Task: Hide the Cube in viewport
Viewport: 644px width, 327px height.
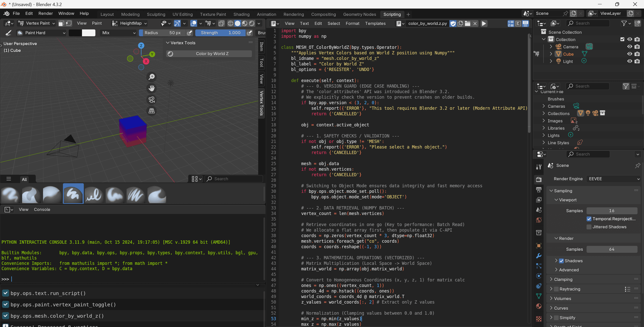Action: (629, 54)
